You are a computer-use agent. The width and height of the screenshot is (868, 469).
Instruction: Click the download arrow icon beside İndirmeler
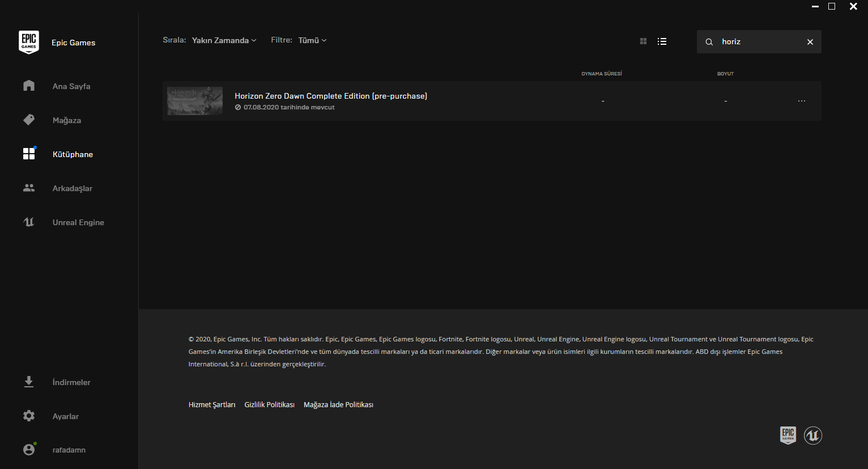[x=29, y=382]
